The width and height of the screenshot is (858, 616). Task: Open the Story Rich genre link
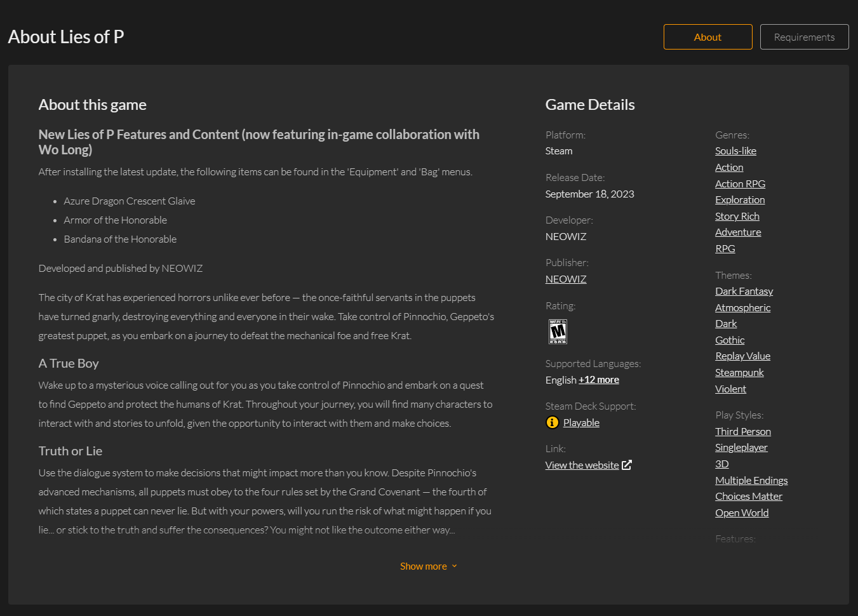[x=737, y=217]
